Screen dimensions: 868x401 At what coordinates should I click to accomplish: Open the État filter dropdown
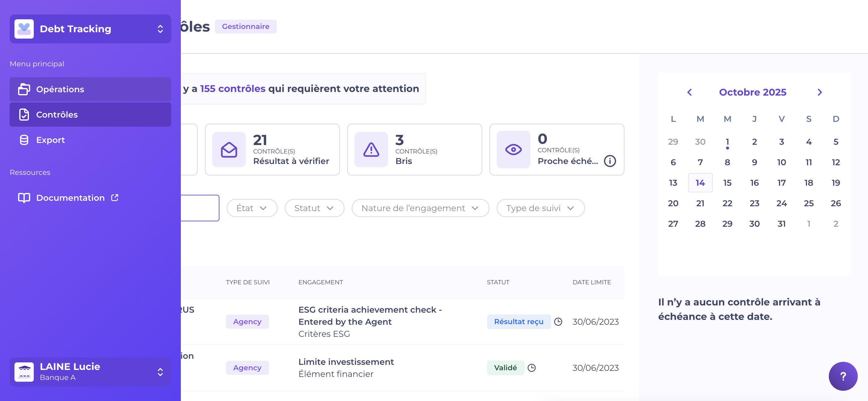tap(252, 208)
